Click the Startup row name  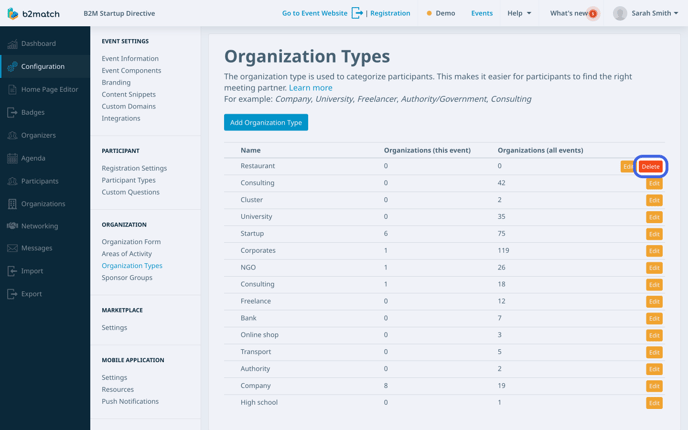click(x=252, y=233)
